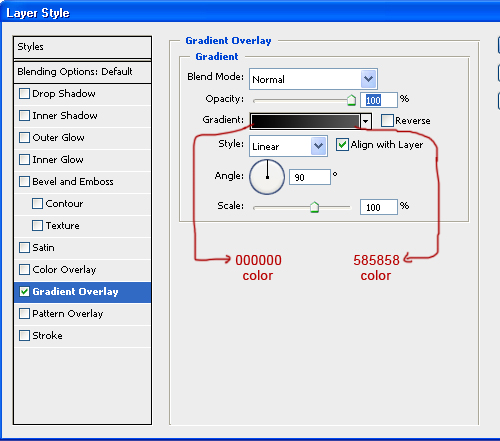Click the black-to-gray gradient swatch
The image size is (500, 441).
tap(305, 121)
